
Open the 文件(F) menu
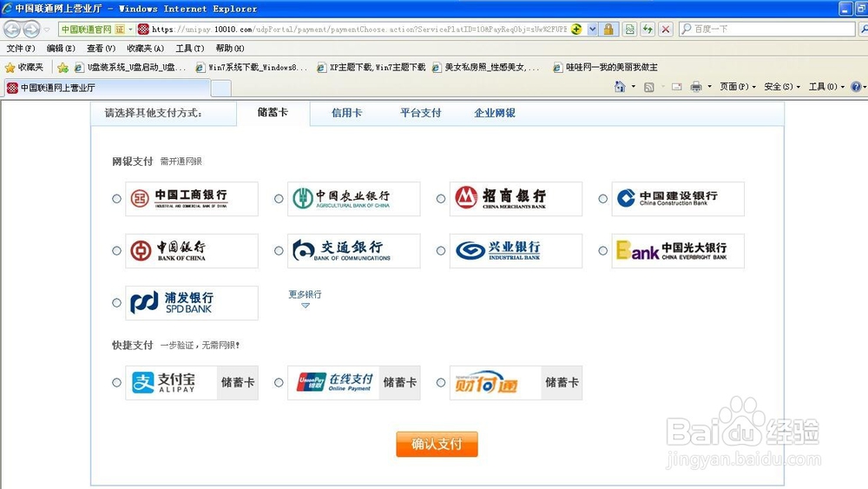pyautogui.click(x=21, y=48)
